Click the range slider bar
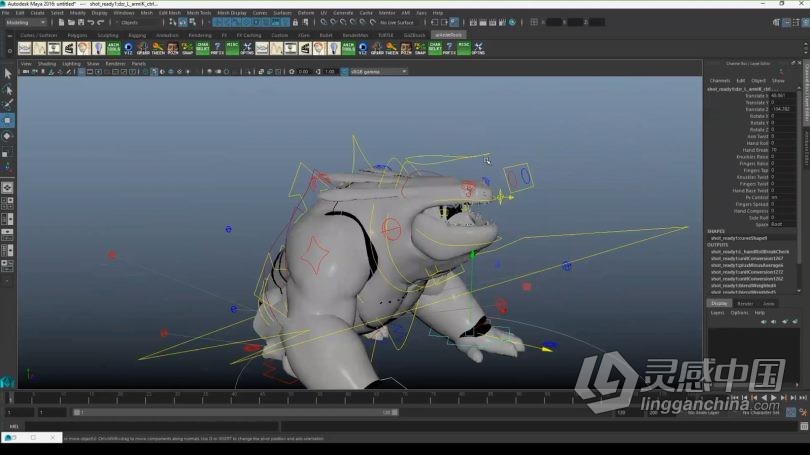The width and height of the screenshot is (810, 455). (x=236, y=412)
